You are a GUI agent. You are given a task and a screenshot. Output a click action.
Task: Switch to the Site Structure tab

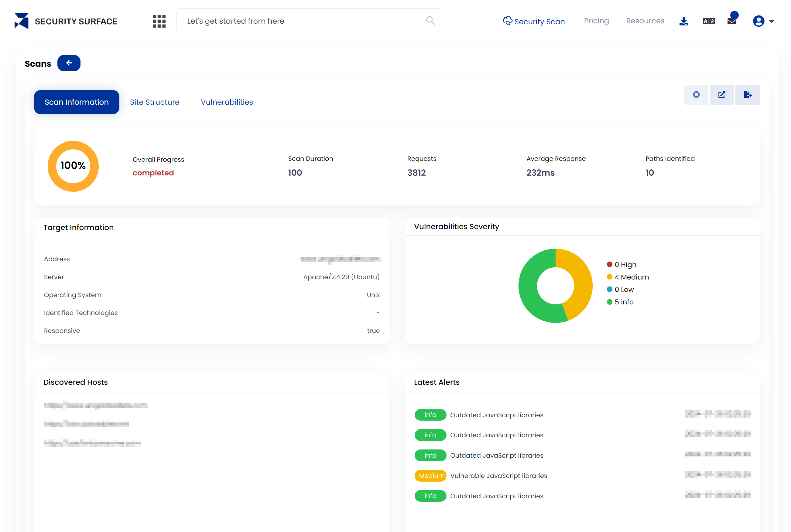coord(155,102)
